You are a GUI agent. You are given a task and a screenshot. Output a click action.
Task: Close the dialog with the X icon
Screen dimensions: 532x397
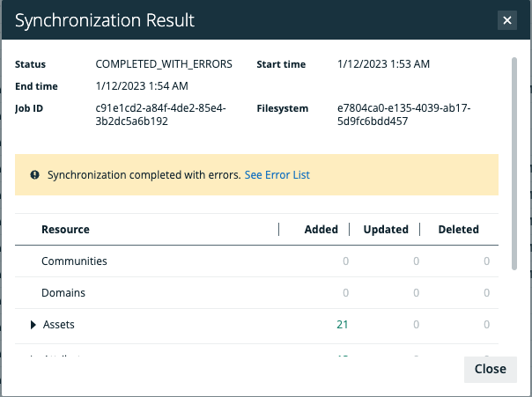pyautogui.click(x=506, y=19)
